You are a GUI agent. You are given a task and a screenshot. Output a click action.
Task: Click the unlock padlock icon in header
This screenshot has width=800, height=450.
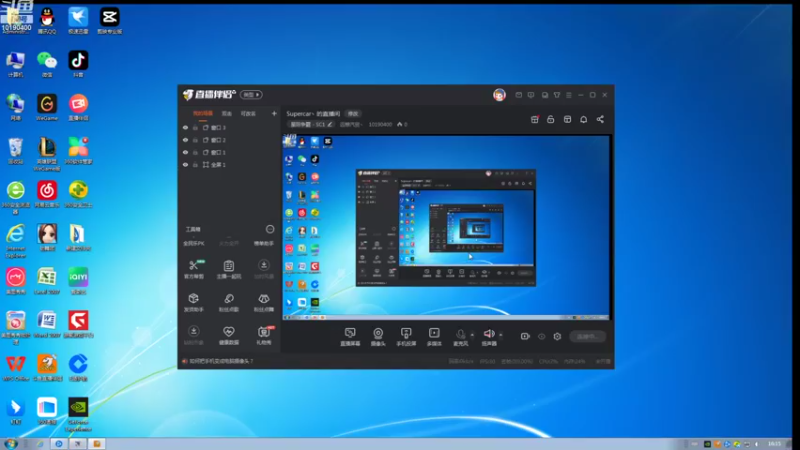point(551,119)
